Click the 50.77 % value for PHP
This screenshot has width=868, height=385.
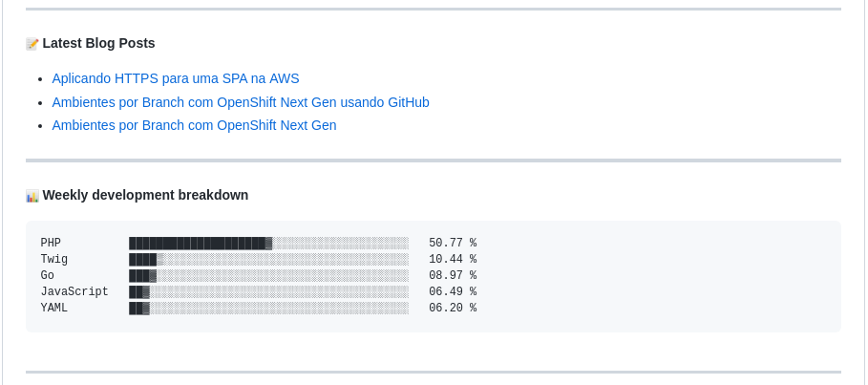[453, 244]
